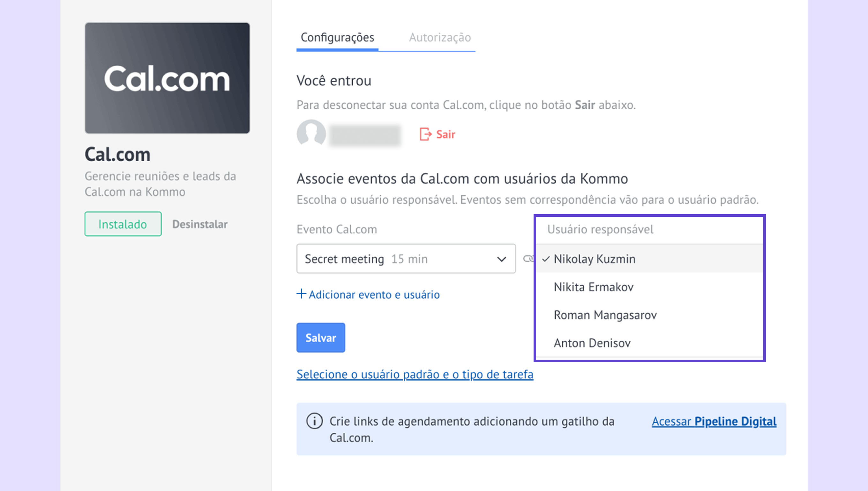Click the checkmark next to Nikolay Kuzmin

coord(546,259)
